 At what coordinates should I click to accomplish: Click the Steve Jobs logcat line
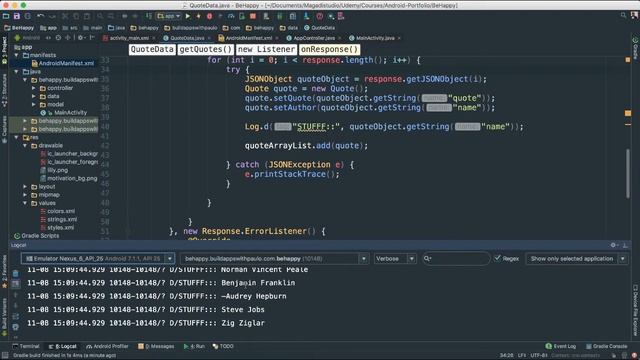pyautogui.click(x=146, y=309)
